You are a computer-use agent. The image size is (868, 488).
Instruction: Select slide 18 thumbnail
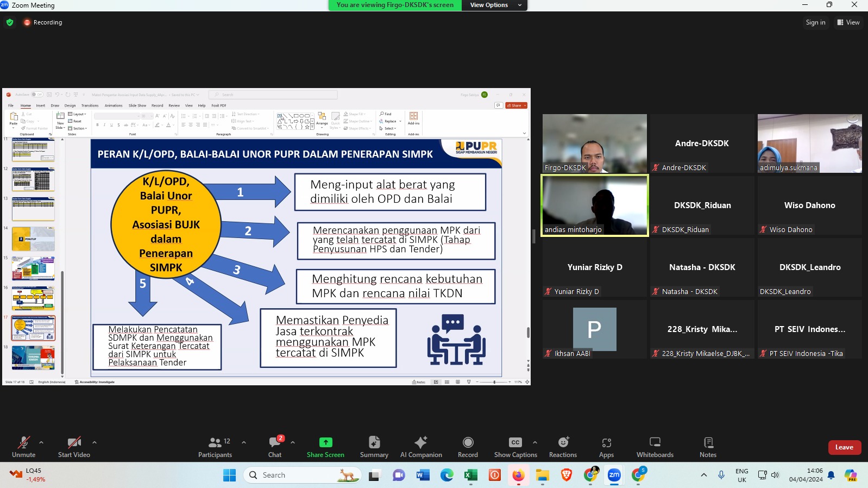tap(33, 358)
